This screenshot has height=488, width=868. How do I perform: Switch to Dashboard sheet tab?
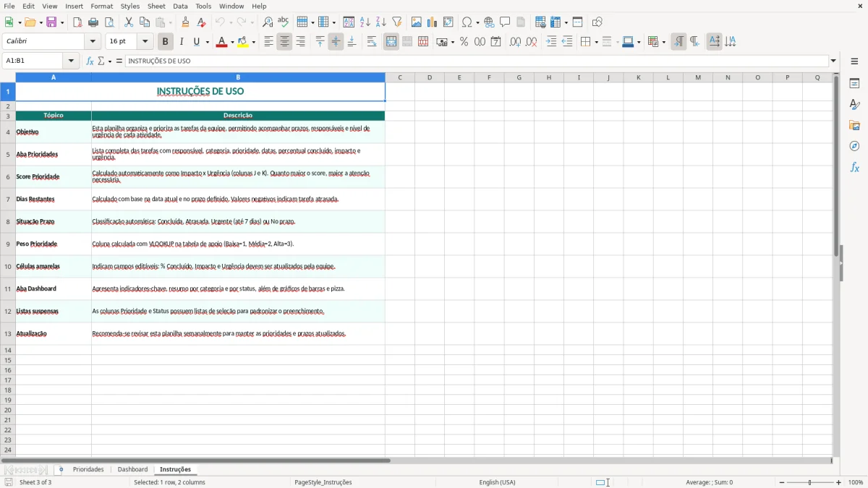click(132, 470)
